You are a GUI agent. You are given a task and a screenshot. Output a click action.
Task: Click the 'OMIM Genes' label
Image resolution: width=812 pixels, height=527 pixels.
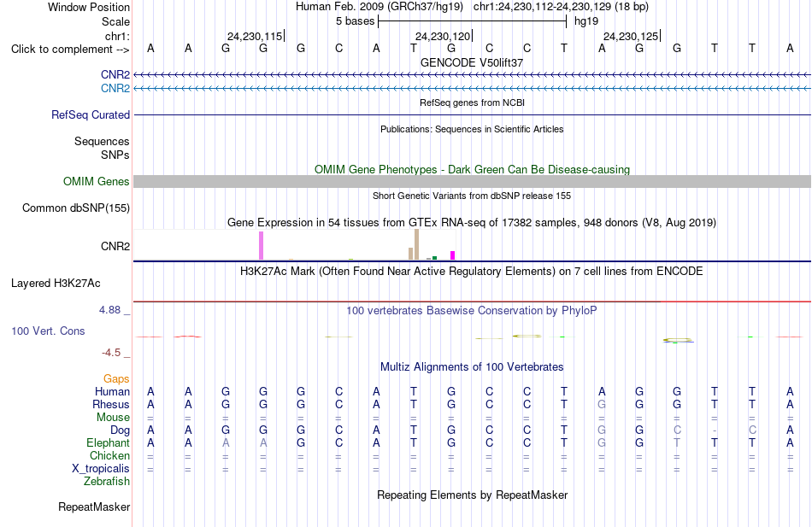[x=96, y=182]
